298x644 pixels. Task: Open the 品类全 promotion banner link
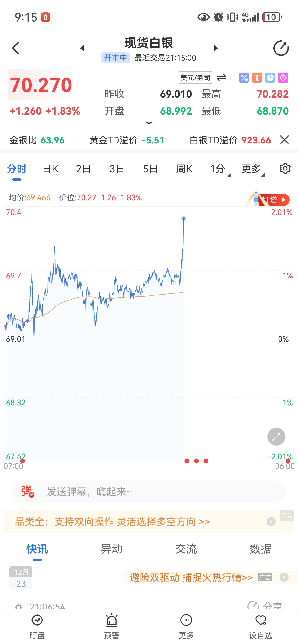pyautogui.click(x=112, y=522)
